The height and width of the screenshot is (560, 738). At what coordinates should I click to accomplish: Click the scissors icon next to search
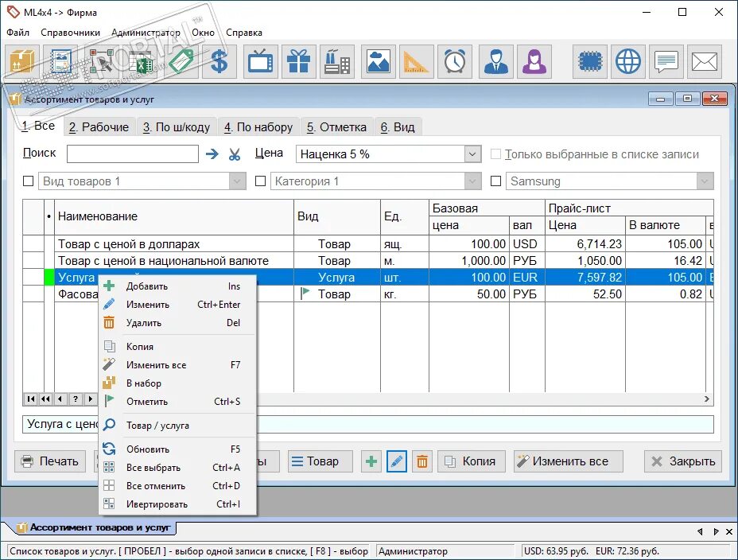(x=235, y=154)
